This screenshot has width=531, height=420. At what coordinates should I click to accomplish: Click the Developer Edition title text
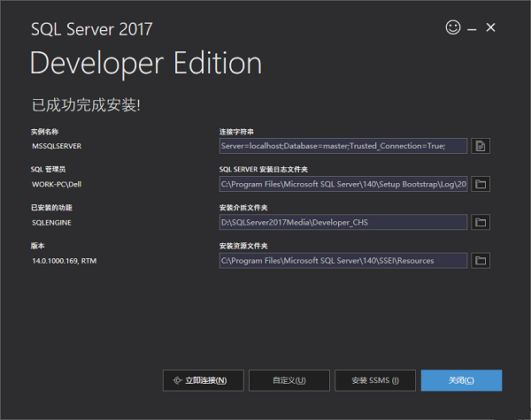[x=146, y=64]
